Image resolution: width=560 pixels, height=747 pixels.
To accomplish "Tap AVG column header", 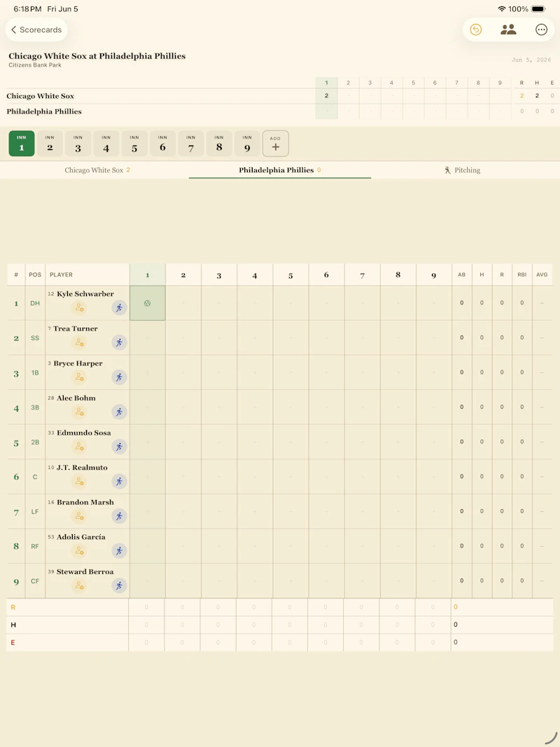I will click(x=542, y=275).
